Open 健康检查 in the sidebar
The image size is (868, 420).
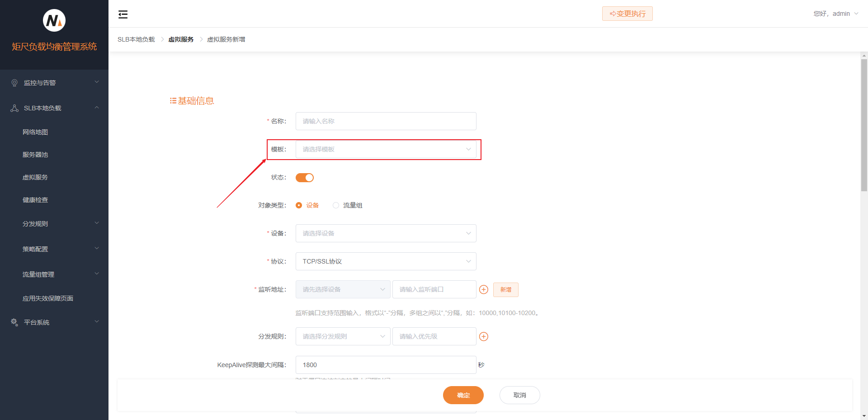(x=35, y=200)
